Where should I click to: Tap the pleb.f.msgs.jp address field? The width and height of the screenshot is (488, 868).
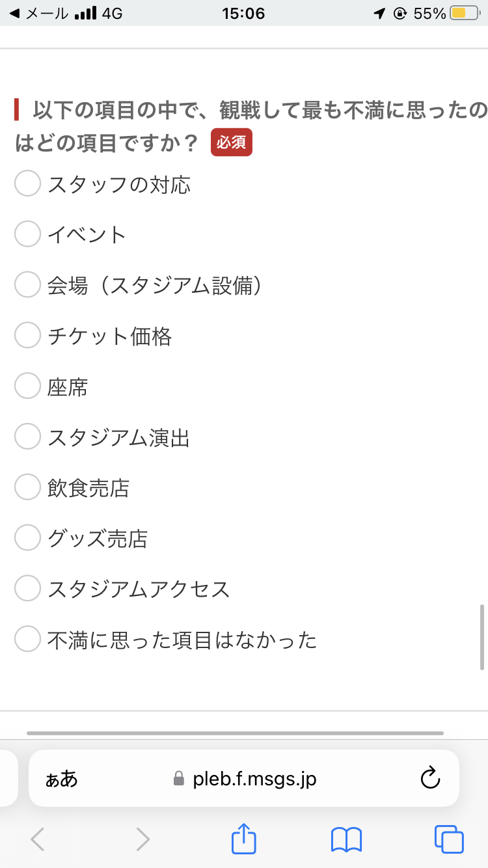[x=254, y=778]
